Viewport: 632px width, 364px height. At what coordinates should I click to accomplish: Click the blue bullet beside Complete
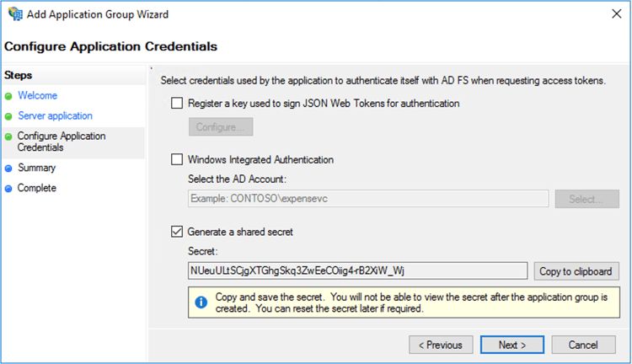coord(8,189)
